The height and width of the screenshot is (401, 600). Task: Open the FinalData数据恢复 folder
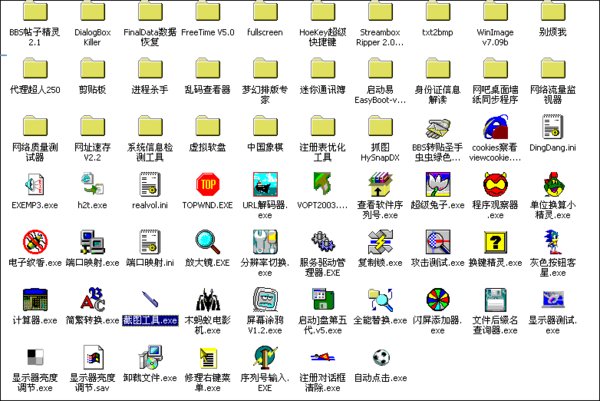coord(150,11)
